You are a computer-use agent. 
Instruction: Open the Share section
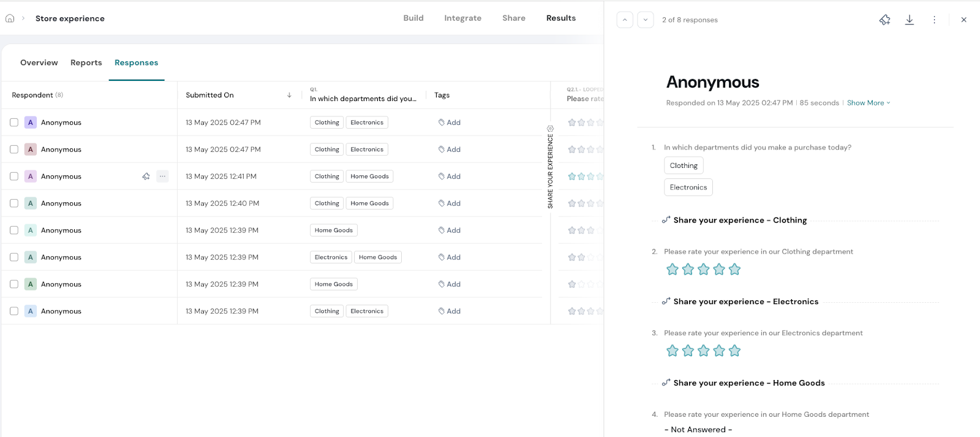pos(513,18)
